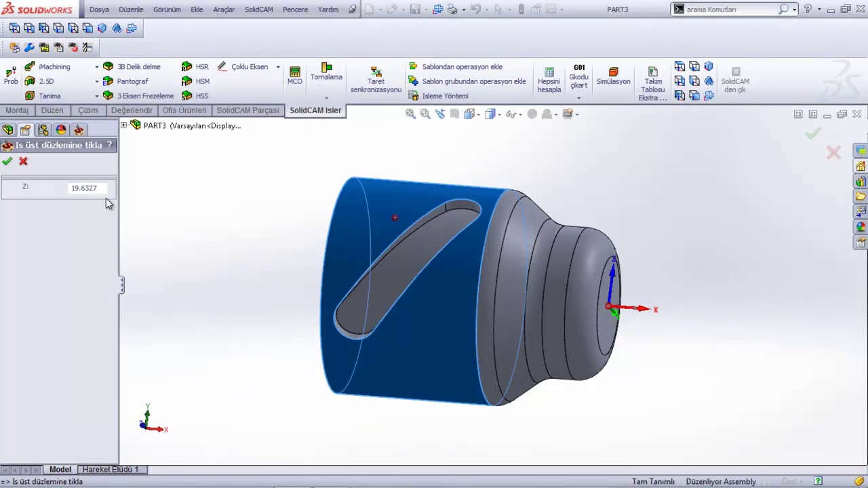The height and width of the screenshot is (488, 868).
Task: Open the search commands dropdown arrow
Action: [x=794, y=9]
